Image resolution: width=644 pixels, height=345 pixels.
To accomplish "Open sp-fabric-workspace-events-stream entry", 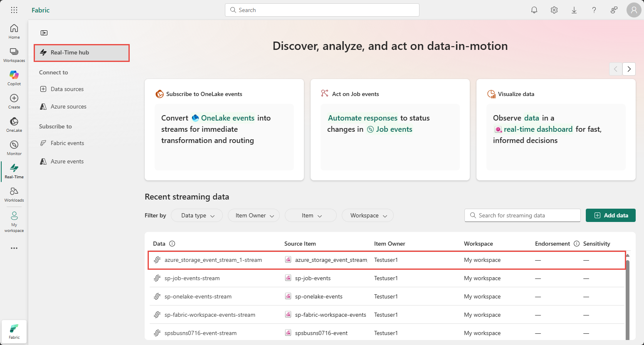I will tap(210, 315).
